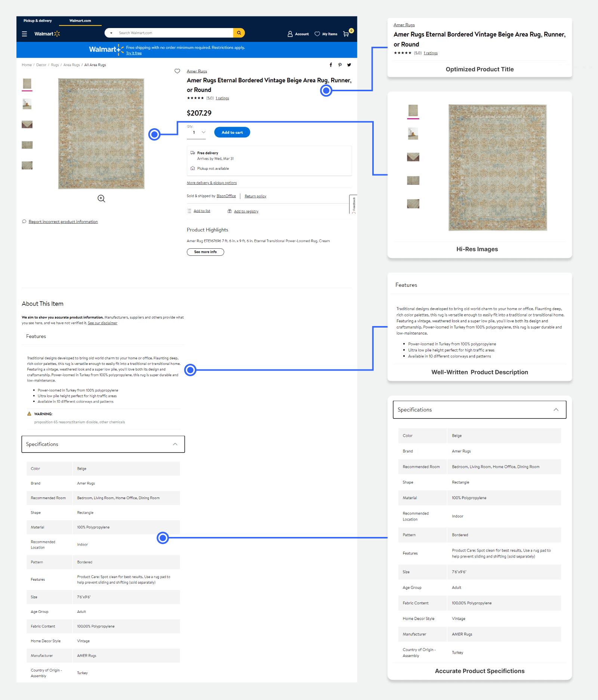This screenshot has height=700, width=598.
Task: Select the third rug thumbnail on the Walmart page
Action: click(x=27, y=125)
